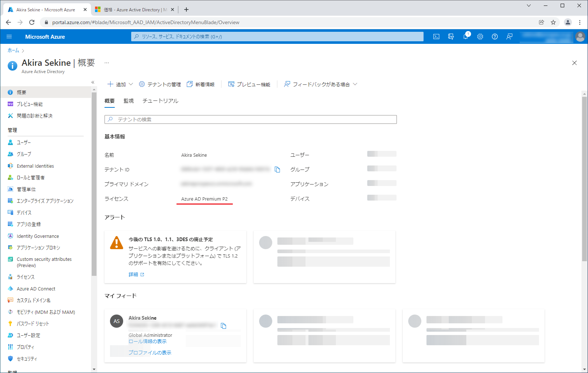Expand the 追加 dropdown in the toolbar
The height and width of the screenshot is (373, 588).
click(120, 84)
